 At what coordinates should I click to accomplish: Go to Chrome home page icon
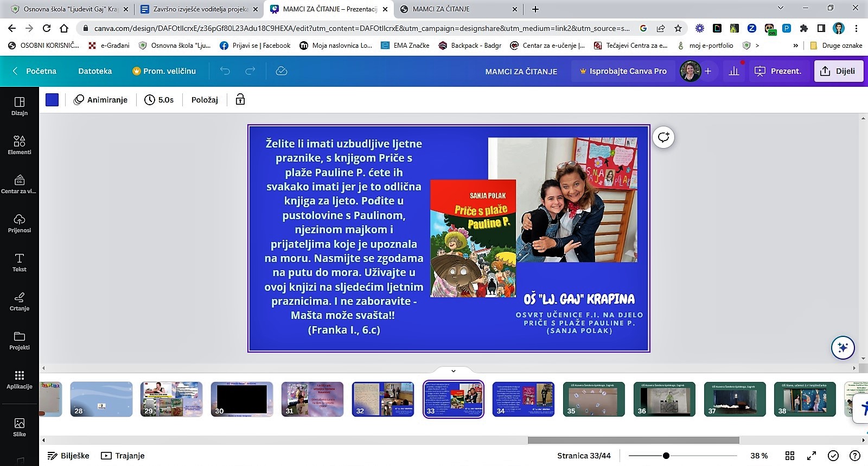(64, 28)
